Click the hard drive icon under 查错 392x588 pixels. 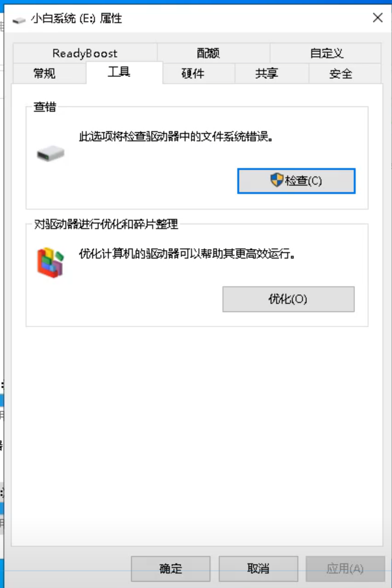pos(51,153)
